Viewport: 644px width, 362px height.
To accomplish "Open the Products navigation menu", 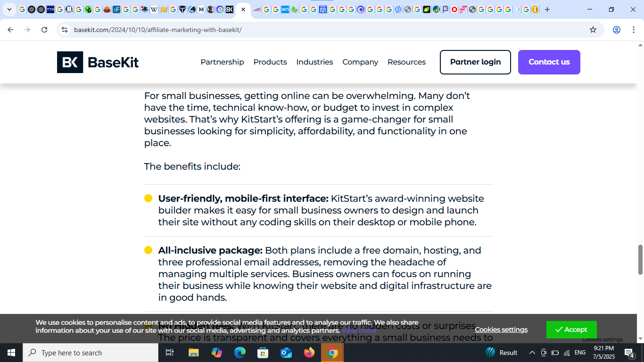I will [270, 62].
